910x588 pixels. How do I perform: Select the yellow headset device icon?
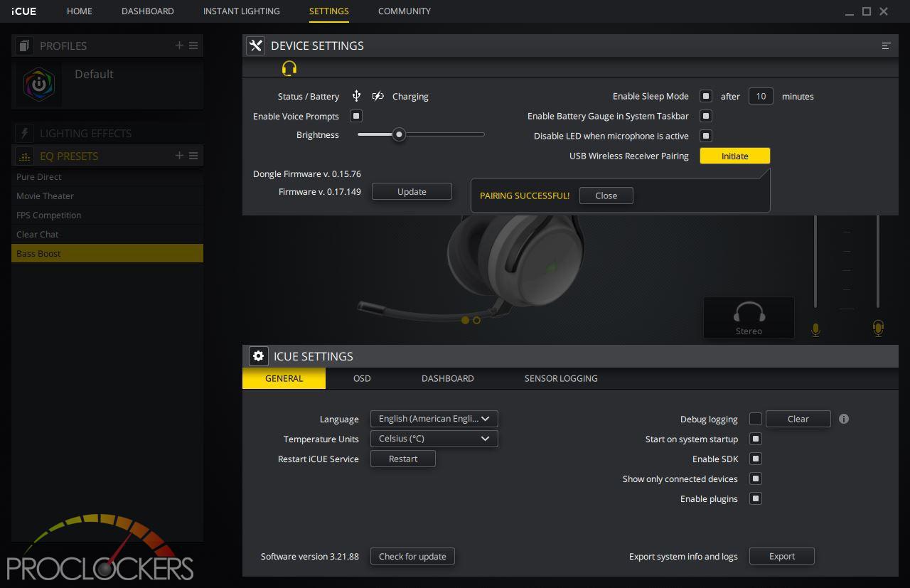coord(289,68)
